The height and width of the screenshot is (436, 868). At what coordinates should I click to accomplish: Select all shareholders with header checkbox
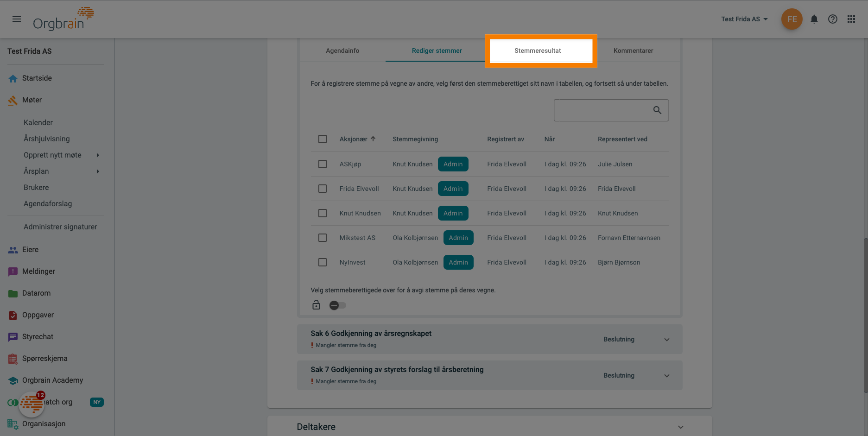[323, 139]
